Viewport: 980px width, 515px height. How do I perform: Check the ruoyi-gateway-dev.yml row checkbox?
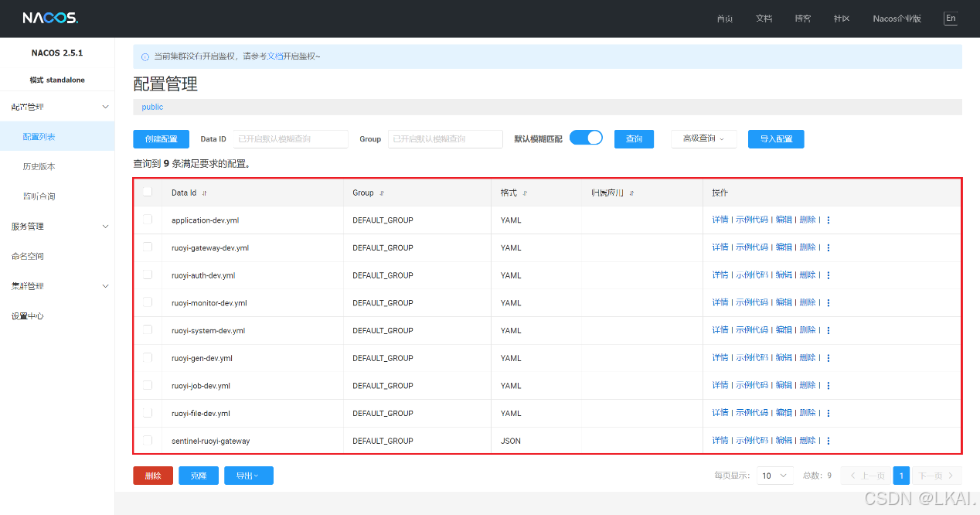148,247
